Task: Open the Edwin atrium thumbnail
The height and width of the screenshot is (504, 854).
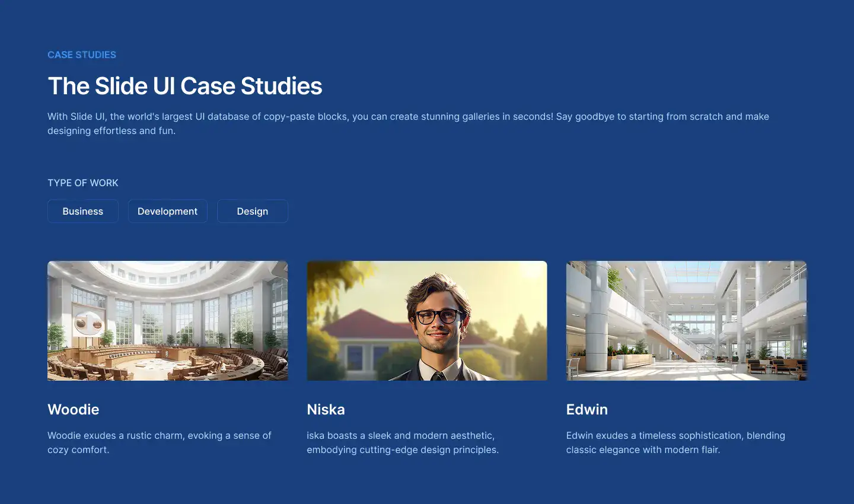Action: tap(686, 321)
